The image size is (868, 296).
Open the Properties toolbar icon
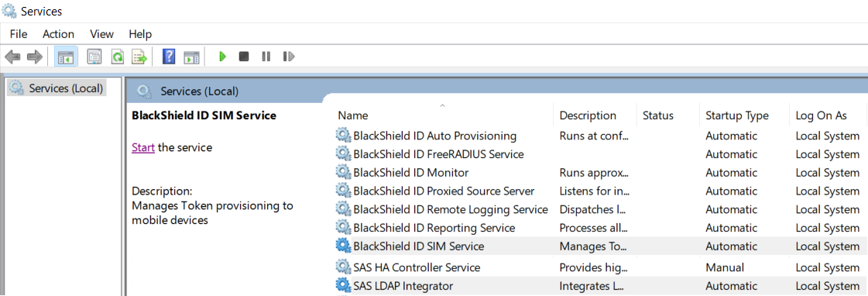pyautogui.click(x=94, y=57)
